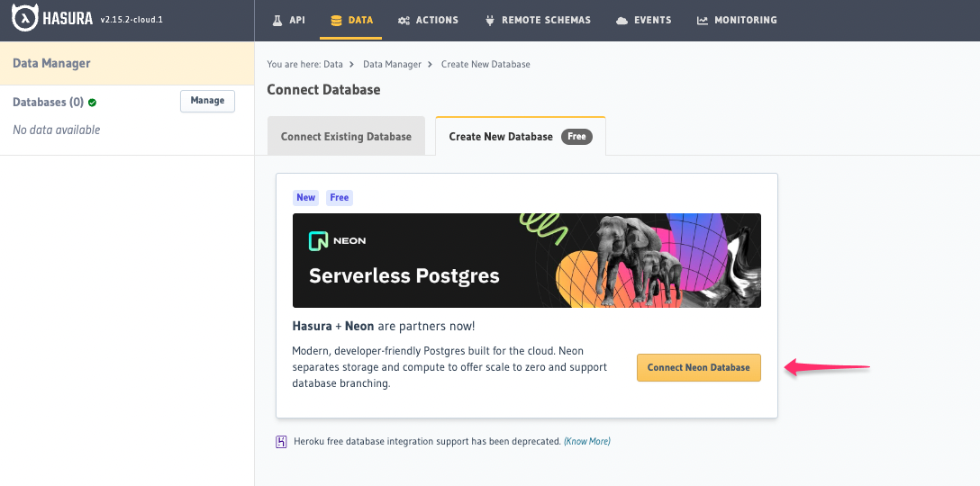Click the blue Free badge on card
This screenshot has width=980, height=486.
(x=340, y=197)
